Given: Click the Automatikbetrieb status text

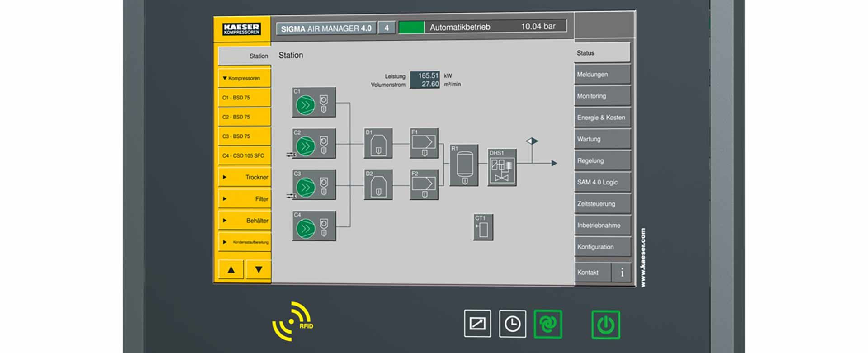Looking at the screenshot, I should (460, 27).
